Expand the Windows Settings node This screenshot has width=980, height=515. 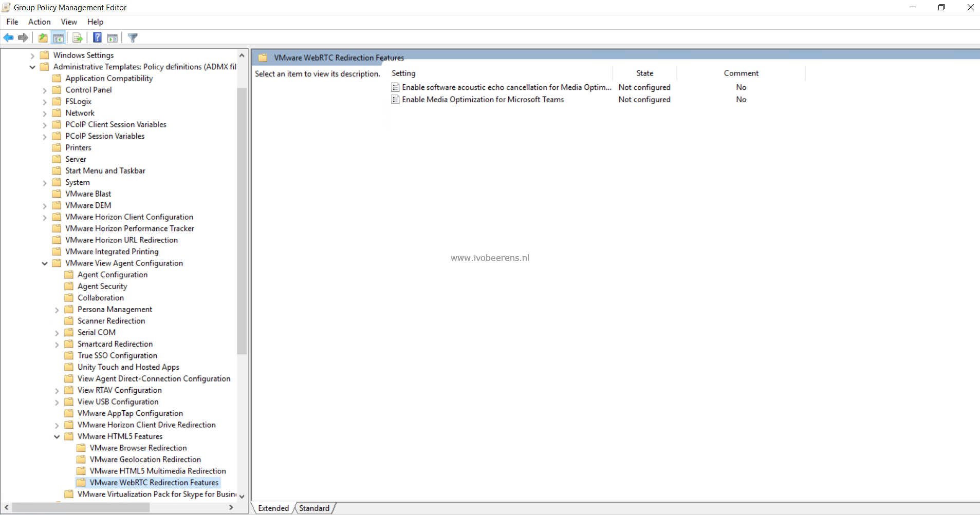(32, 55)
